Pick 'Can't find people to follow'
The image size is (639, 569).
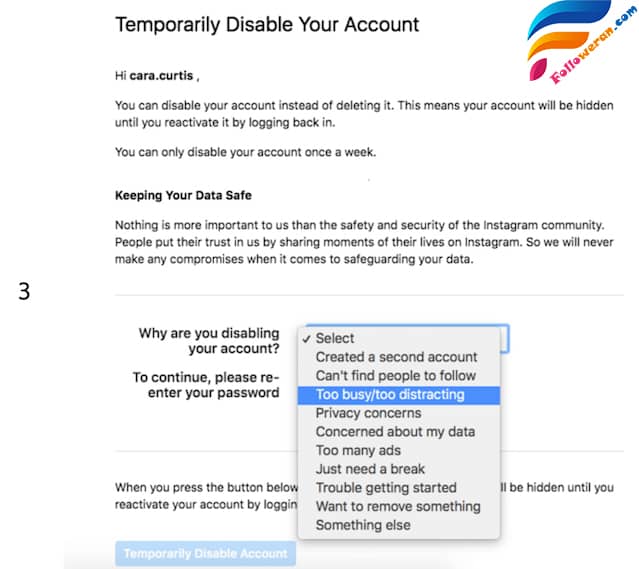395,376
